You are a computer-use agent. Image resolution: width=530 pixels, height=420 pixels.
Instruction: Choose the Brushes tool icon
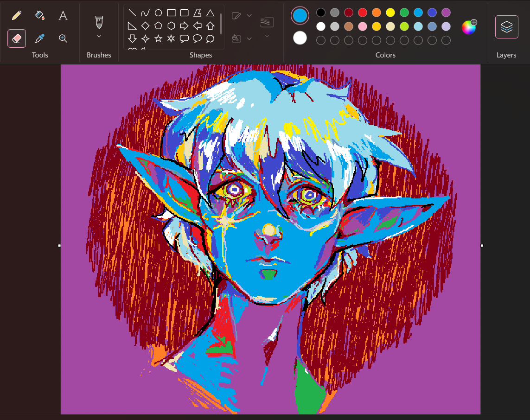[99, 22]
